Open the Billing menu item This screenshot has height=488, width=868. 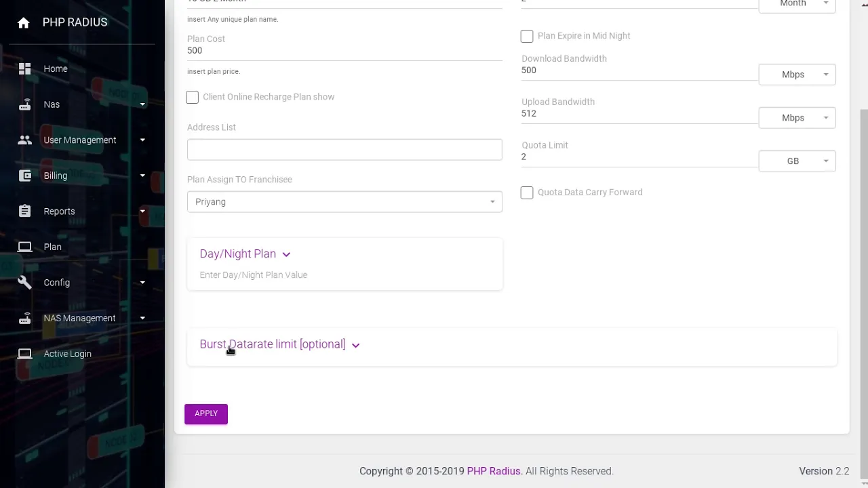pyautogui.click(x=56, y=176)
